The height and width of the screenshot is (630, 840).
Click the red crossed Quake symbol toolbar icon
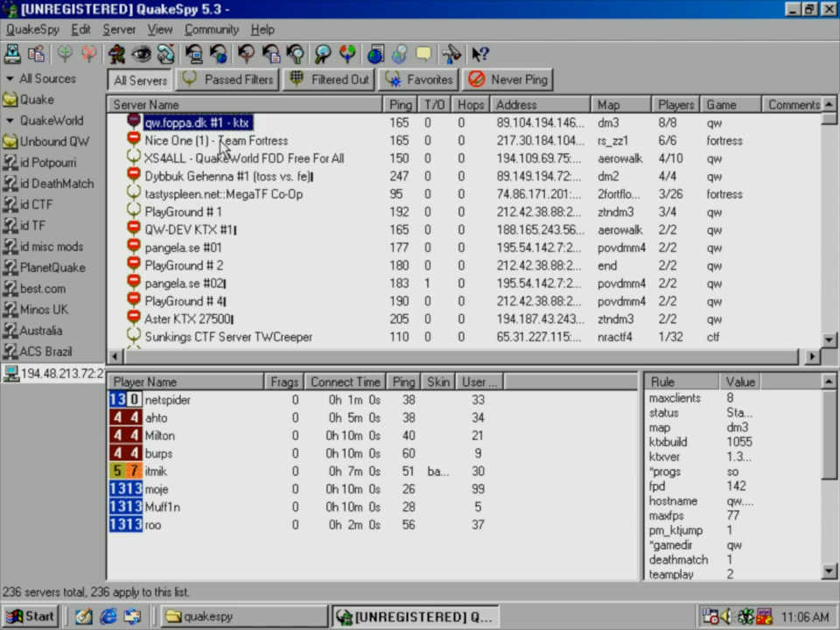coord(89,53)
